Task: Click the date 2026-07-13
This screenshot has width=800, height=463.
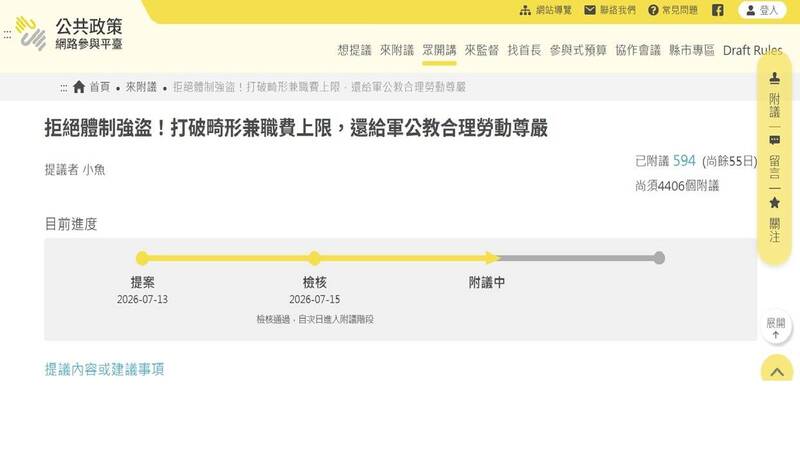Action: 142,300
